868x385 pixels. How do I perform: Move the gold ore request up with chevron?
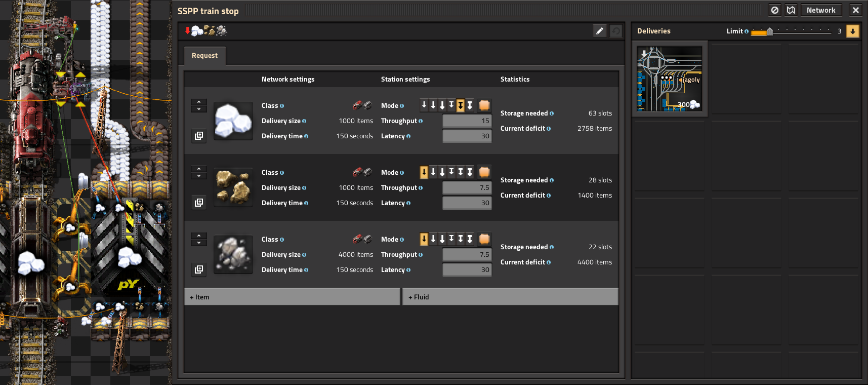(x=199, y=169)
